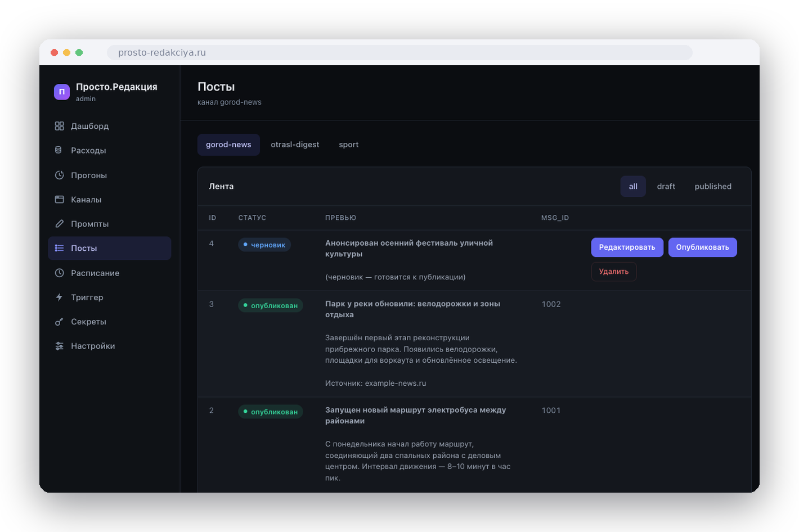Click the festival post title Анонсирован осенний фестиваль
The height and width of the screenshot is (532, 799).
click(409, 249)
